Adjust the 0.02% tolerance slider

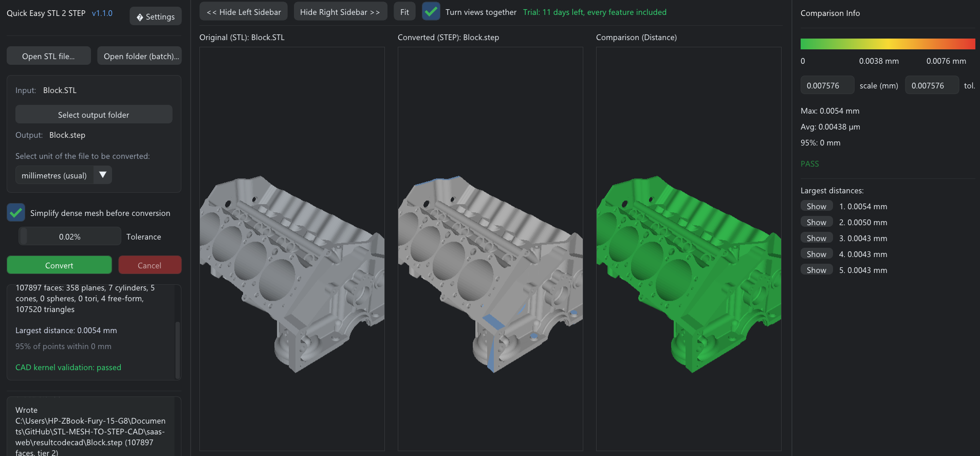[x=70, y=236]
